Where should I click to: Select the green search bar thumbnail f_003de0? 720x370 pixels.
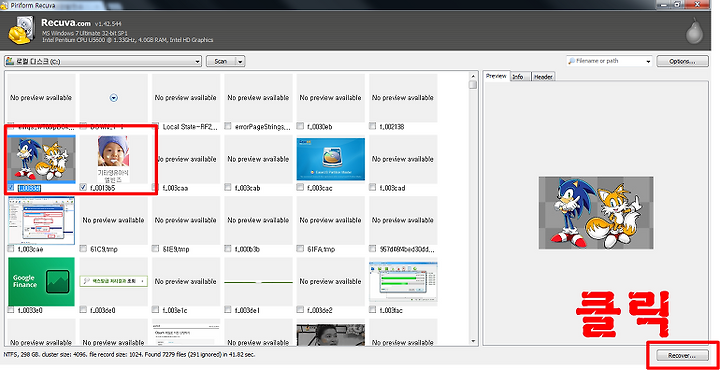[113, 280]
